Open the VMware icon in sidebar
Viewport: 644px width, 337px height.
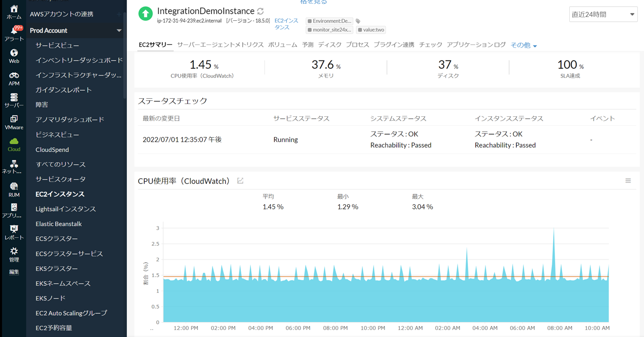tap(14, 119)
